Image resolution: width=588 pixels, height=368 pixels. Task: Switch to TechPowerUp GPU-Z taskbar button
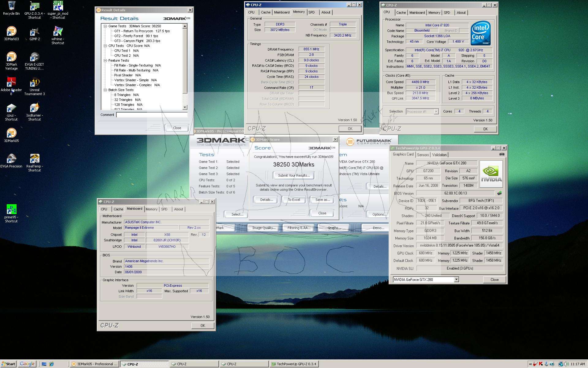[294, 364]
